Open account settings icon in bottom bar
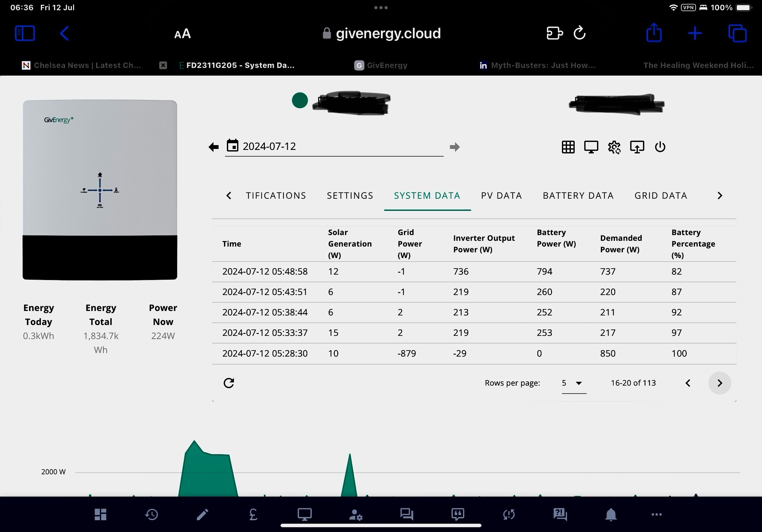Viewport: 762px width, 532px height. click(355, 514)
